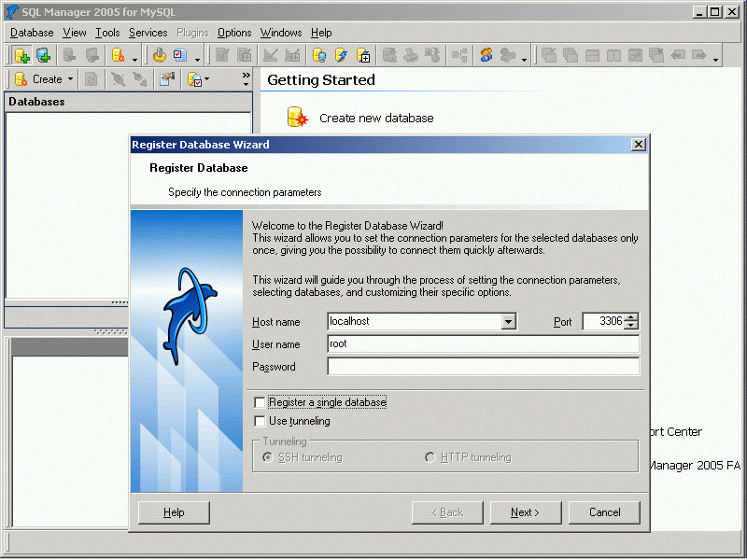Click the grayed people-with-key grant icon
This screenshot has height=560, width=747.
click(508, 55)
